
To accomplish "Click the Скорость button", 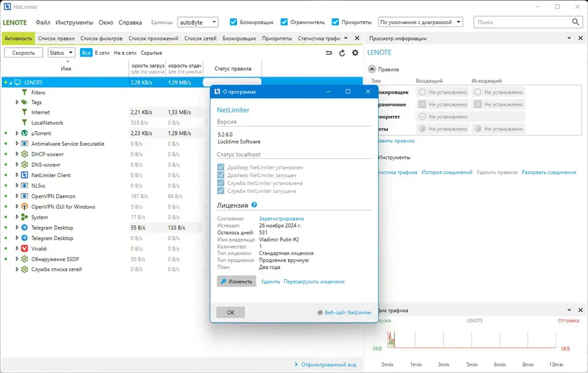I will (x=24, y=53).
